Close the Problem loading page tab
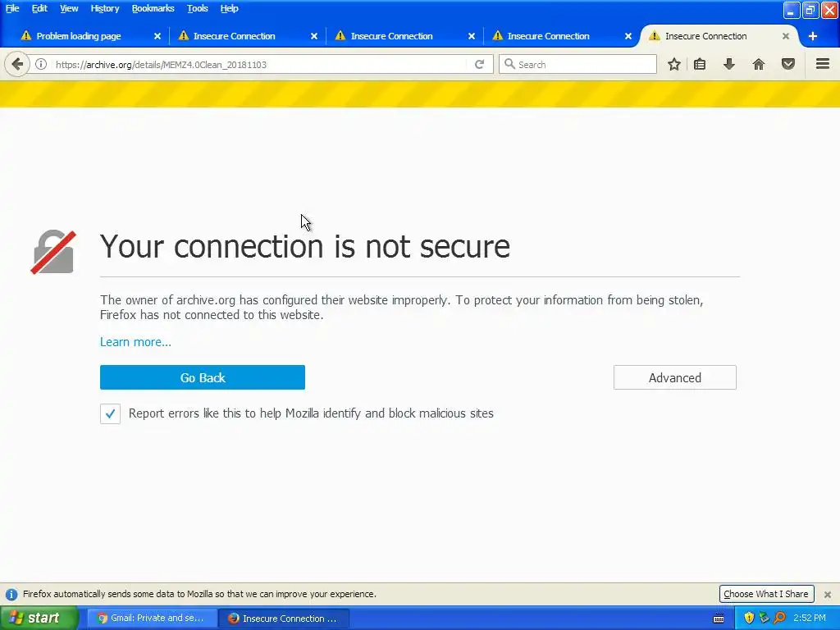 [x=157, y=36]
